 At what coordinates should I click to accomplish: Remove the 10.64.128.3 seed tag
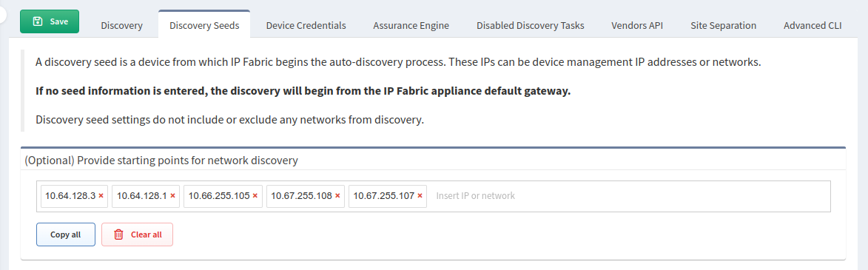click(x=101, y=196)
